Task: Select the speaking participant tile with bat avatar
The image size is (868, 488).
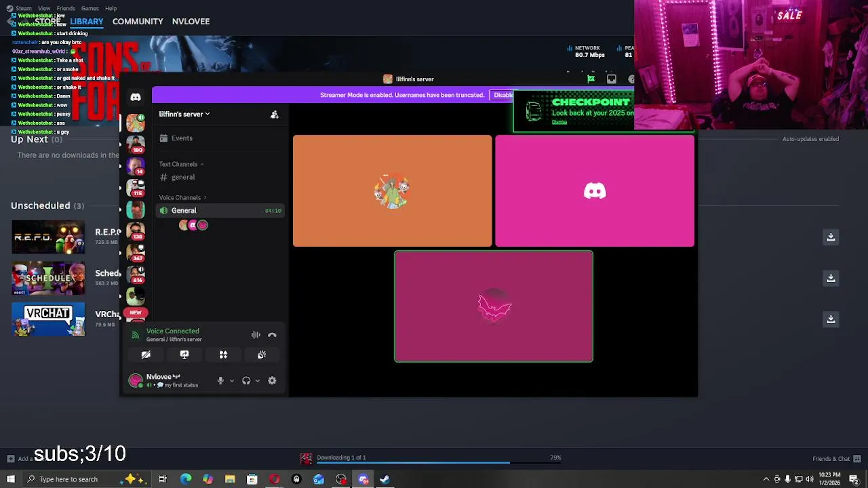Action: coord(494,306)
